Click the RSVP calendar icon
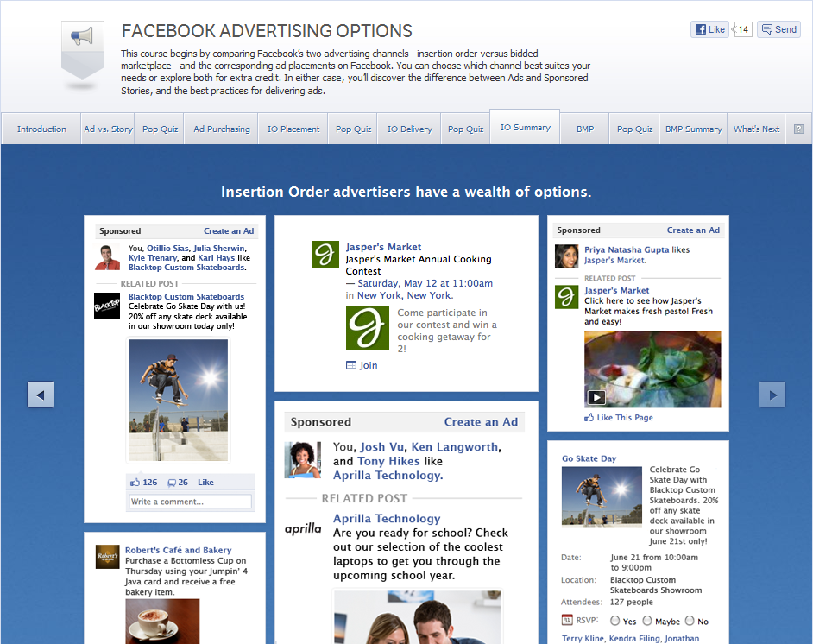This screenshot has width=813, height=644. click(567, 620)
